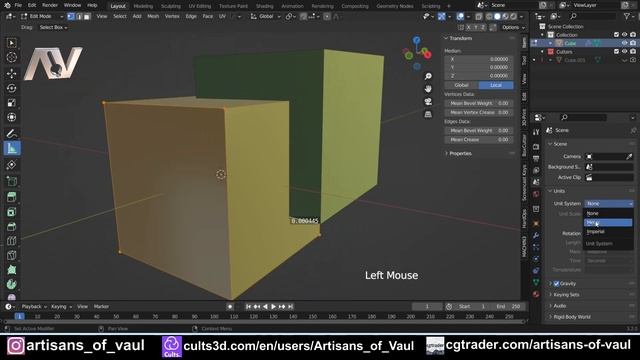The width and height of the screenshot is (640, 360).
Task: Choose Metric in Unit System list
Action: [608, 222]
